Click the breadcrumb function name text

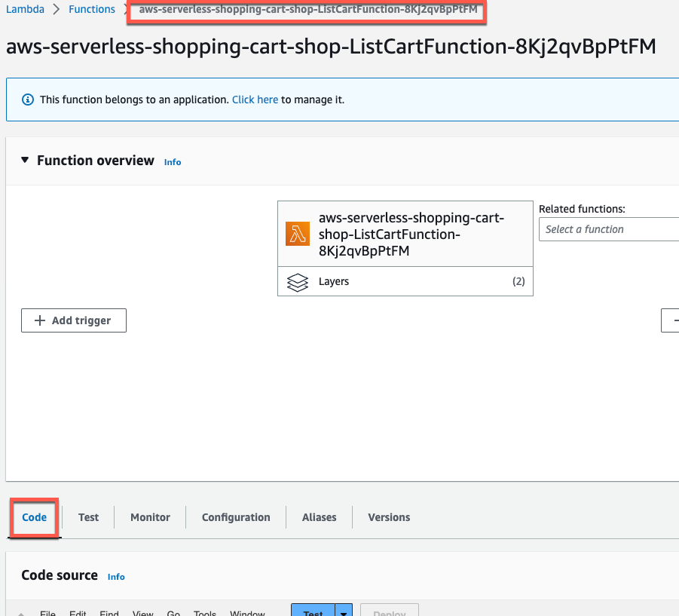308,9
